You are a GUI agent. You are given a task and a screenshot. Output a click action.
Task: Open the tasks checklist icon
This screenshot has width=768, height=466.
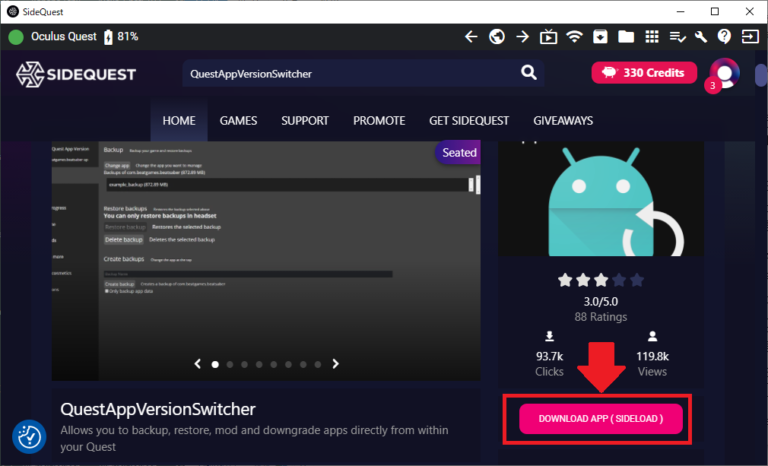[677, 37]
